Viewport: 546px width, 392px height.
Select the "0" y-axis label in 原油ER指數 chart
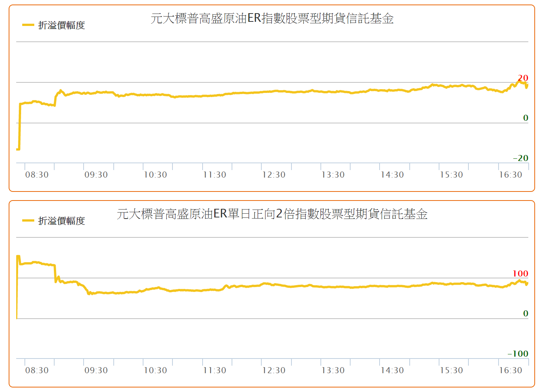click(526, 118)
